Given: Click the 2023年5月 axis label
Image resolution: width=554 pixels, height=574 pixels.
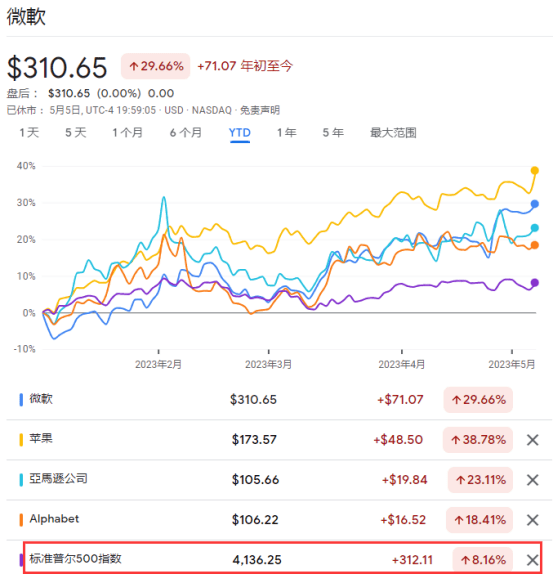Looking at the screenshot, I should point(512,365).
